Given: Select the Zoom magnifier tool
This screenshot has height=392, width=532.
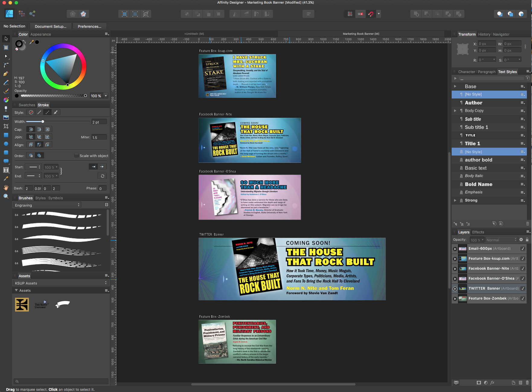Looking at the screenshot, I should coord(6,196).
